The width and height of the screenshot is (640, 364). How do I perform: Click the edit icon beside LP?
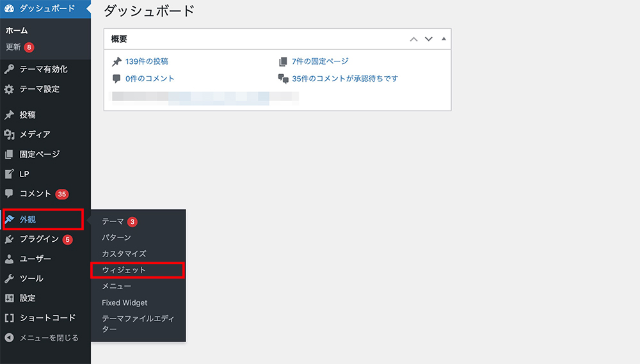tap(9, 174)
